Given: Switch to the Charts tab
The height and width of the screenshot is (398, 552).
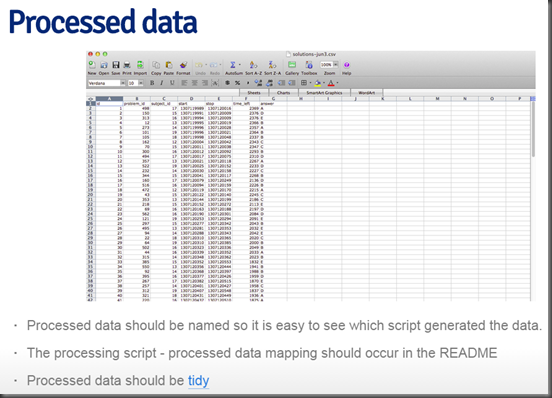Looking at the screenshot, I should (283, 93).
